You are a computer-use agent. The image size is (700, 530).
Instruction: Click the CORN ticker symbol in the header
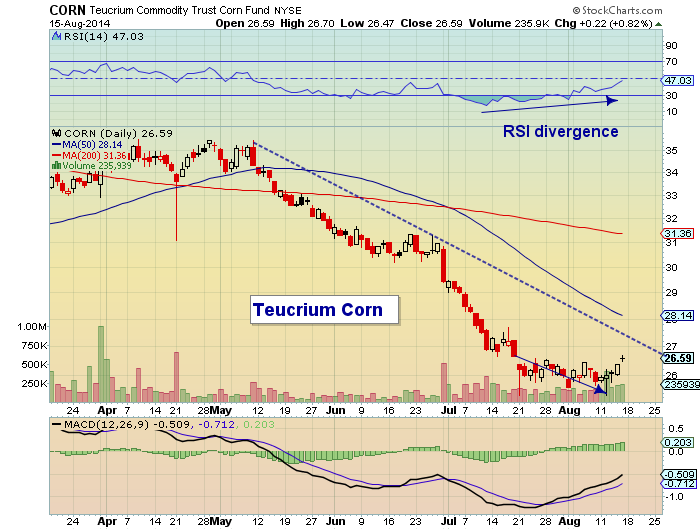(x=67, y=10)
